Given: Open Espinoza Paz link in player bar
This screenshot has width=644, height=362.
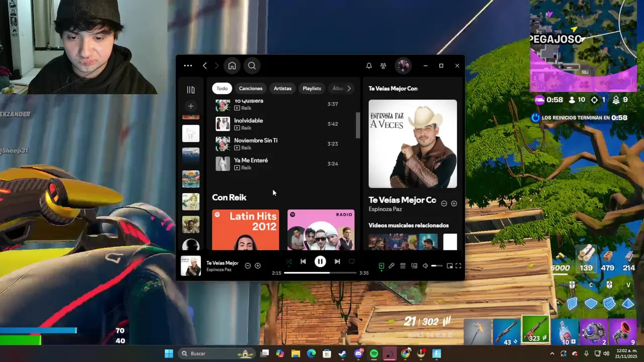Looking at the screenshot, I should coord(219,270).
